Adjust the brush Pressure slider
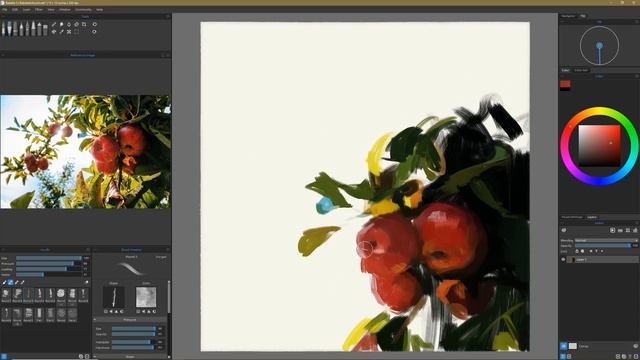 (x=49, y=264)
